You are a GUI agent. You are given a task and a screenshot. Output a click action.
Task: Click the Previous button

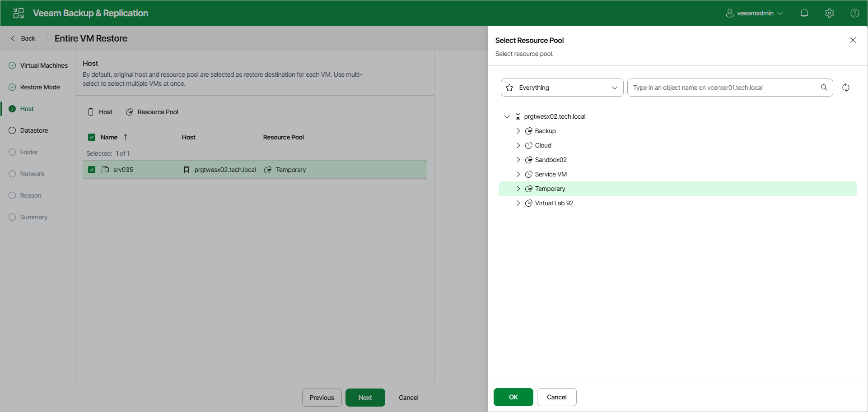[x=322, y=398]
